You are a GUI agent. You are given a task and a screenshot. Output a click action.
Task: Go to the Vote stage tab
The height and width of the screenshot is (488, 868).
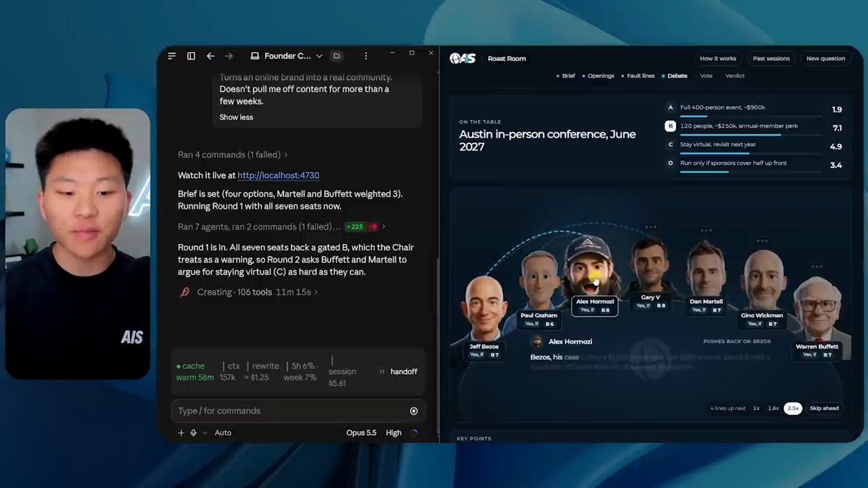coord(706,76)
